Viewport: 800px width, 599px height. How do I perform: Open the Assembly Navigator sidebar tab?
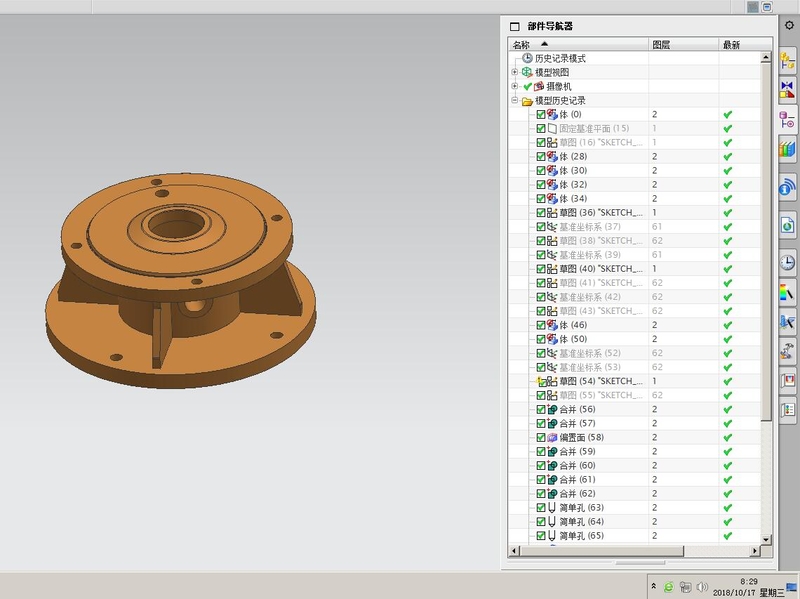(x=787, y=61)
